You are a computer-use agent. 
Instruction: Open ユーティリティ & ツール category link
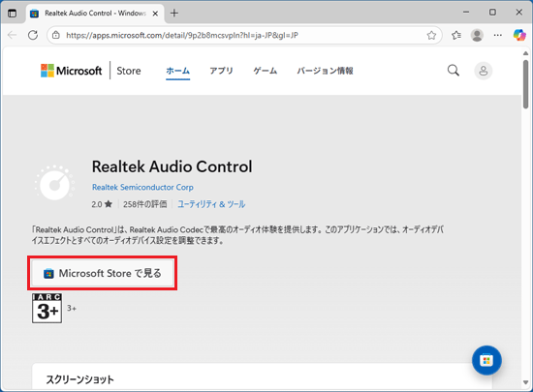pyautogui.click(x=211, y=204)
